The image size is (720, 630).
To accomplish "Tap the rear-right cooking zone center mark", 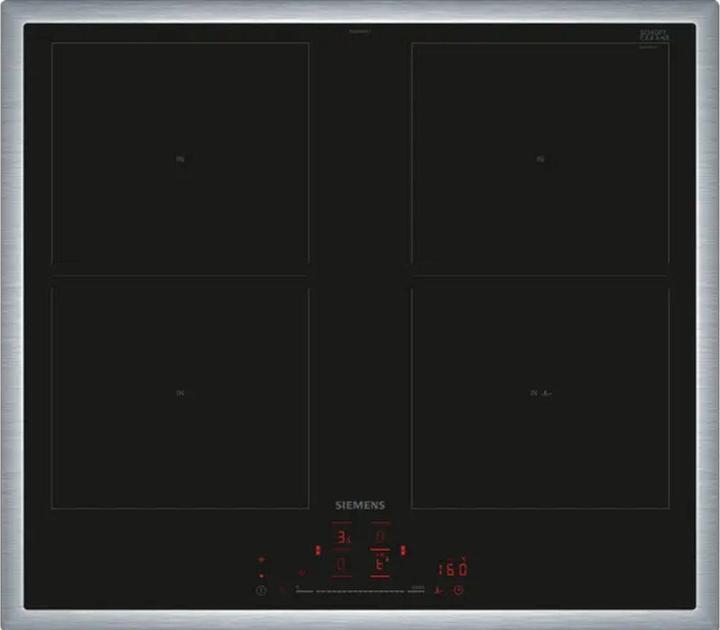I will 540,159.
